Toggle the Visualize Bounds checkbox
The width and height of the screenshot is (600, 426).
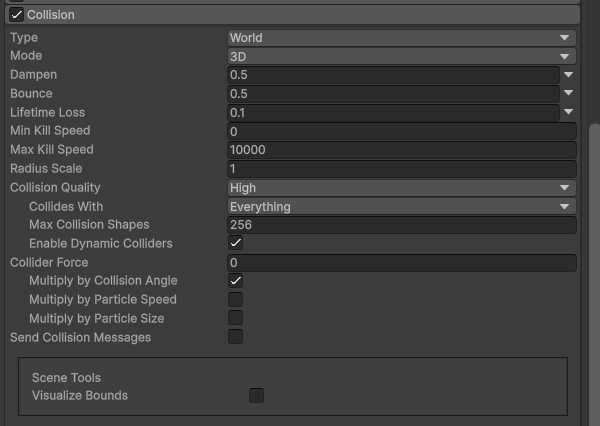(256, 396)
